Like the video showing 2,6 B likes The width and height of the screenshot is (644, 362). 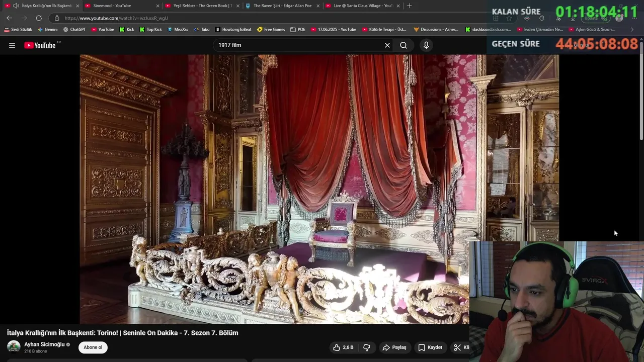pos(343,347)
